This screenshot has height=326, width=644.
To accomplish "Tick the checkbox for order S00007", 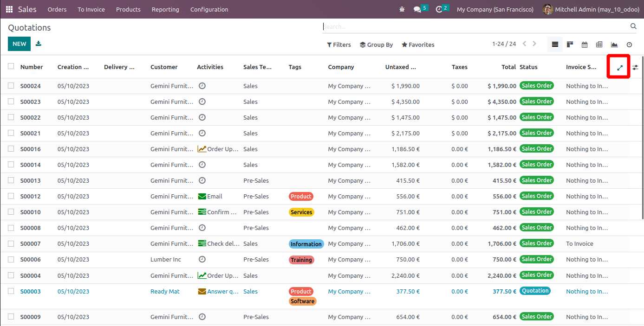I will (x=11, y=243).
